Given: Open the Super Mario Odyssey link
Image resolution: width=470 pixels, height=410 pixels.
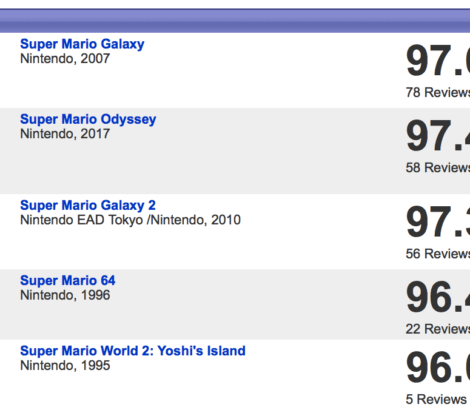Looking at the screenshot, I should (x=88, y=120).
